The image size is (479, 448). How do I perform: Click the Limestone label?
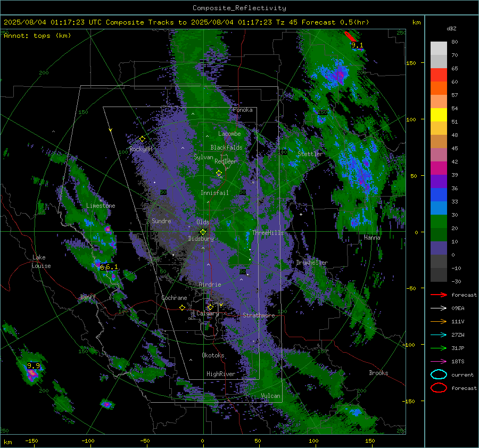[x=101, y=206]
